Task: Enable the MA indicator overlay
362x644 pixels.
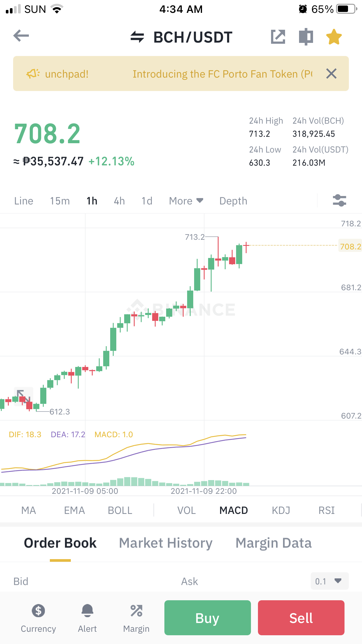Action: (29, 510)
